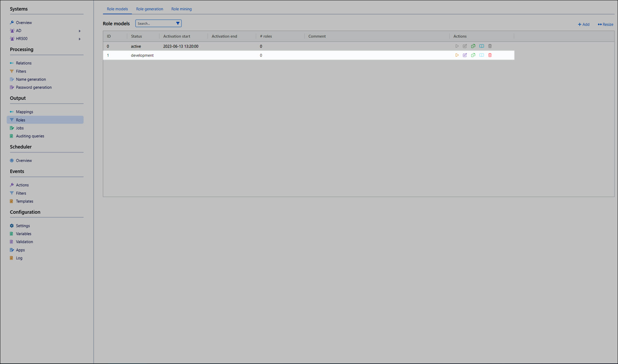The width and height of the screenshot is (618, 364).
Task: Open Auditing queries in sidebar
Action: click(x=30, y=136)
